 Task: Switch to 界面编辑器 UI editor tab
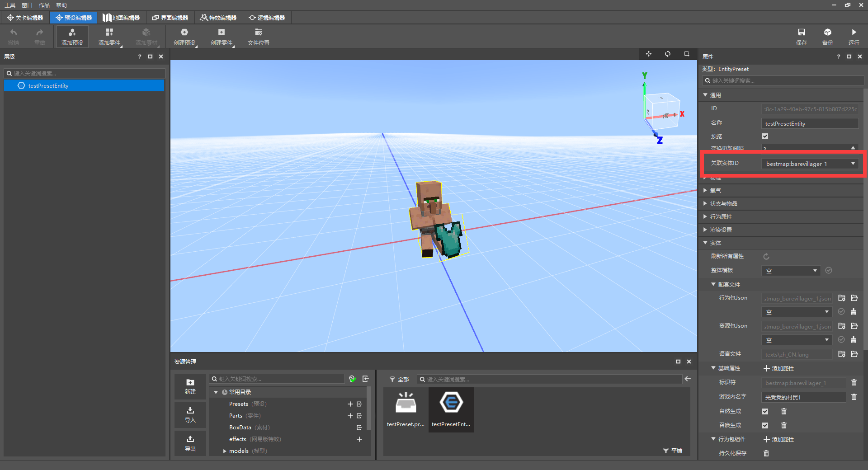pyautogui.click(x=170, y=18)
